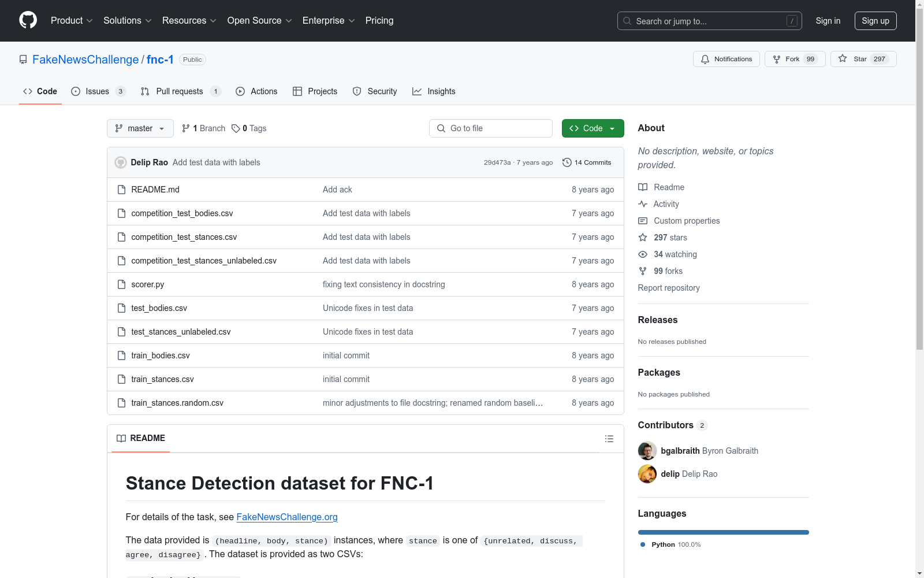
Task: Click the Notifications bell button
Action: pos(726,59)
